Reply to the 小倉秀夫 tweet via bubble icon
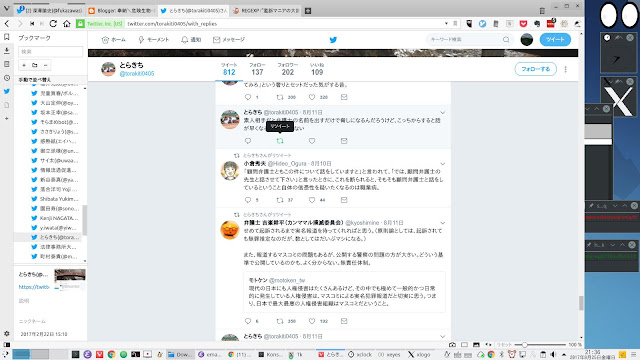Image resolution: width=640 pixels, height=360 pixels. (x=248, y=200)
